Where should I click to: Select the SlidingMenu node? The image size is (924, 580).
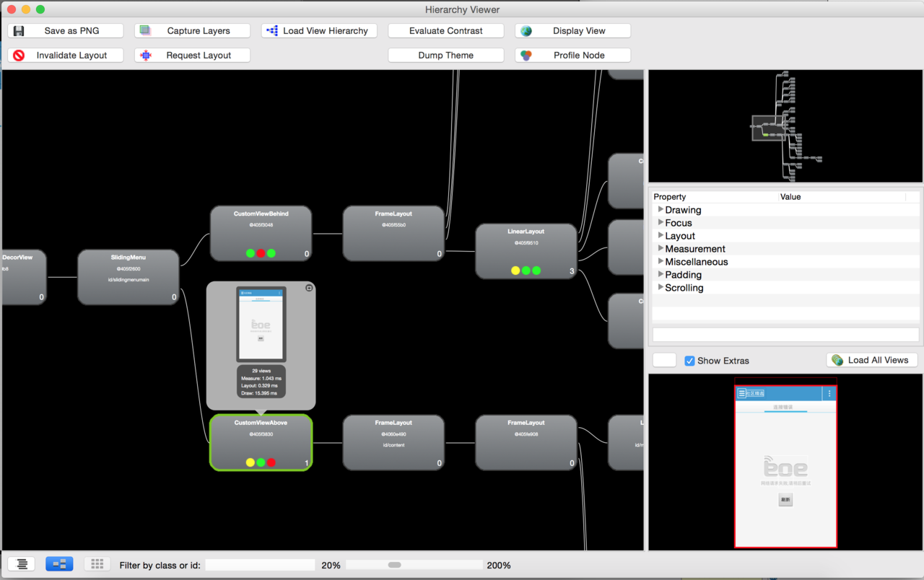(128, 277)
